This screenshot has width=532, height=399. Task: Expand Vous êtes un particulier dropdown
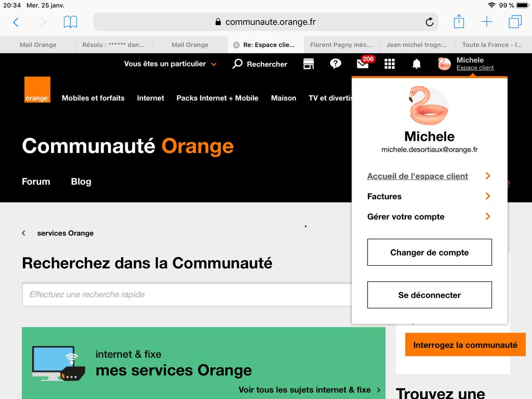170,64
